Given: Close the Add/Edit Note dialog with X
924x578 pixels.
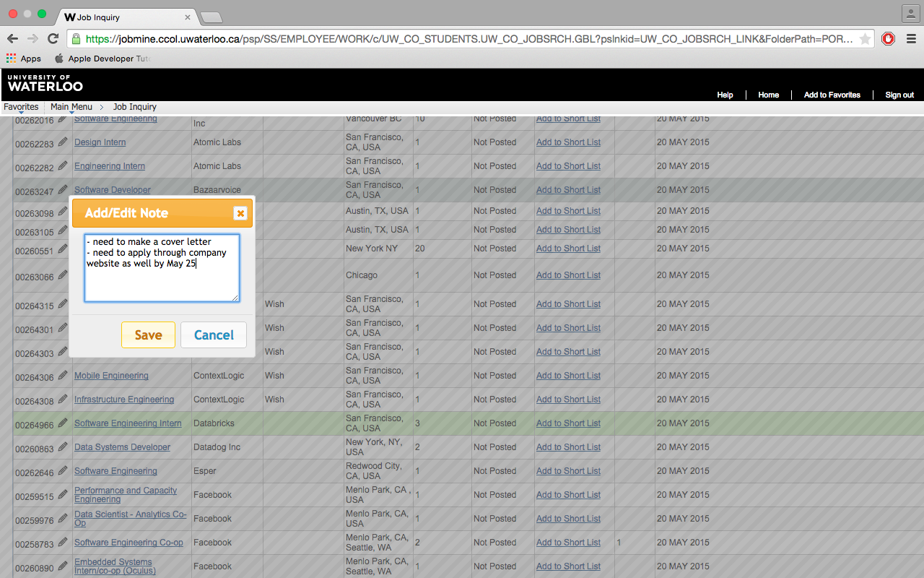Looking at the screenshot, I should click(240, 213).
